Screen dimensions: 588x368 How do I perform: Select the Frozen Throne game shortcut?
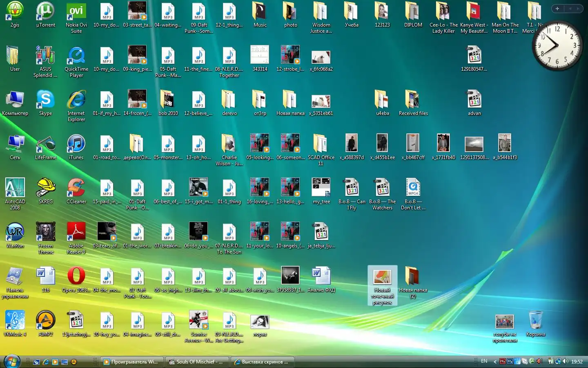tap(45, 233)
